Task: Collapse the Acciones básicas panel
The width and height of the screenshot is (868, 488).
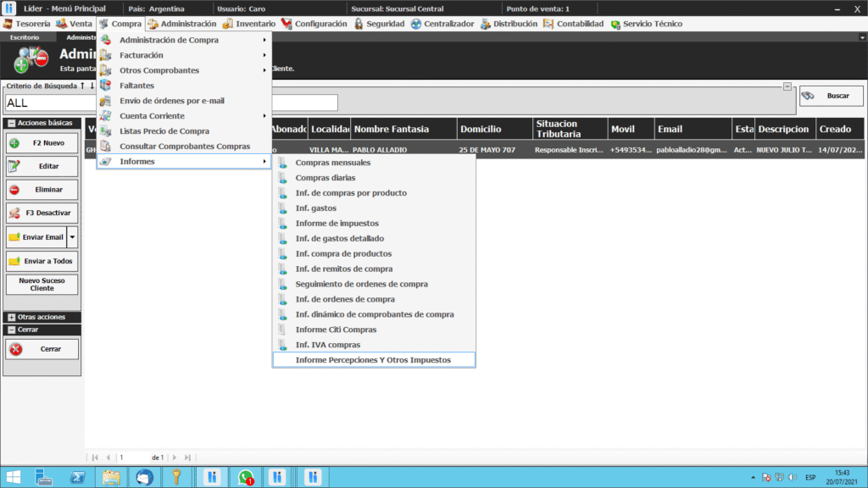Action: [x=11, y=123]
